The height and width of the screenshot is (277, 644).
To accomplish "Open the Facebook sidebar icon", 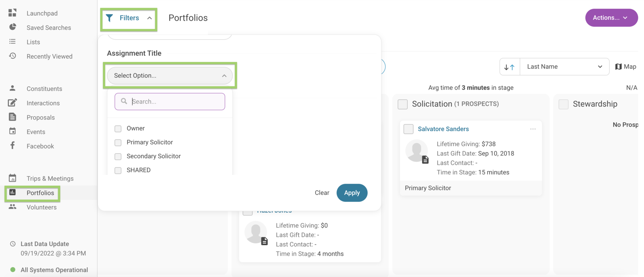I will click(12, 145).
